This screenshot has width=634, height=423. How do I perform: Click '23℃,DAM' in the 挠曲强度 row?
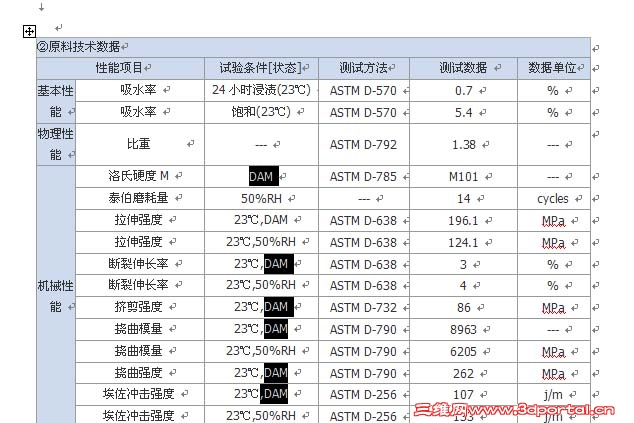(x=261, y=372)
